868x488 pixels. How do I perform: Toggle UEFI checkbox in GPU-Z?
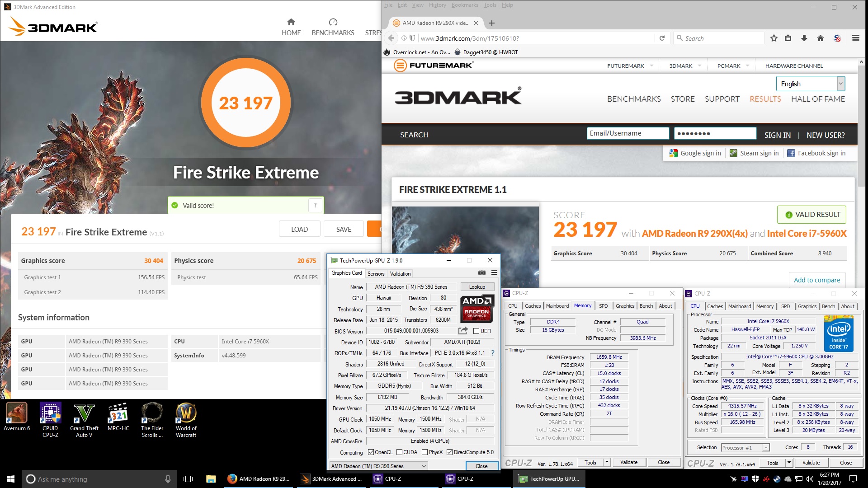(x=476, y=331)
